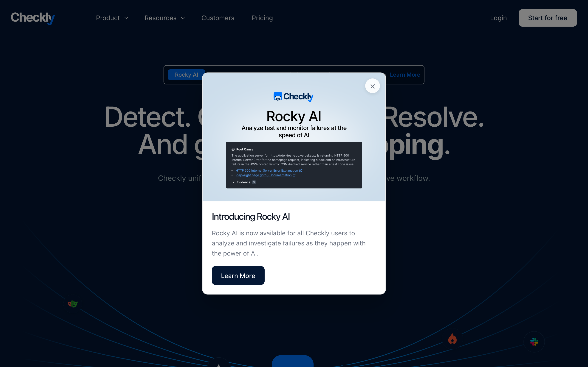This screenshot has height=367, width=588.
Task: Expand the Resources navigation dropdown
Action: 165,18
